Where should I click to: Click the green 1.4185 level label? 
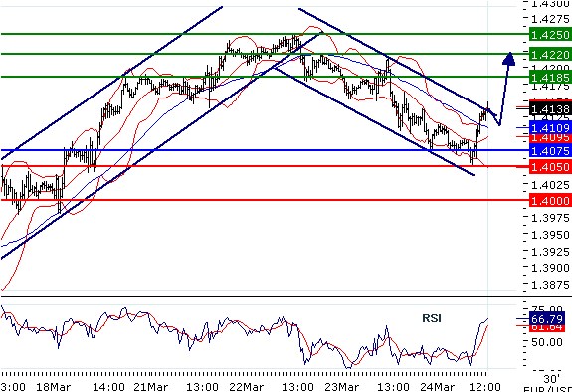pyautogui.click(x=550, y=78)
